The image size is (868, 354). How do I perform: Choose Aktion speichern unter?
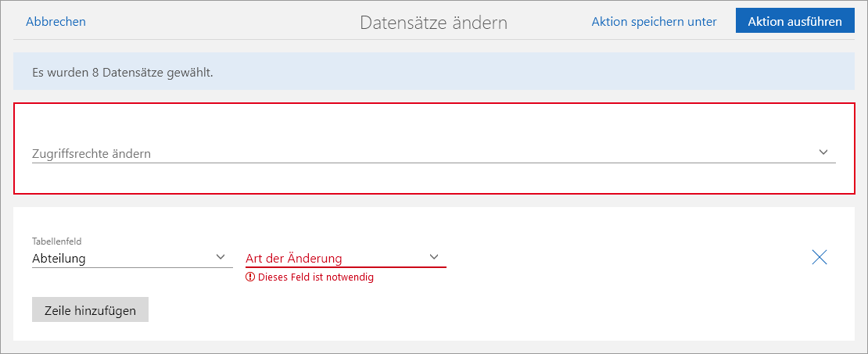(x=654, y=22)
